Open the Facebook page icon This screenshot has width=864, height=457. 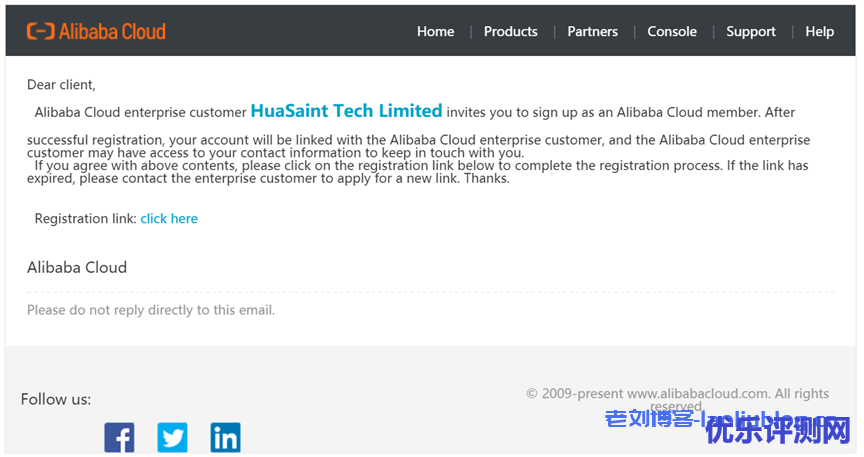119,437
